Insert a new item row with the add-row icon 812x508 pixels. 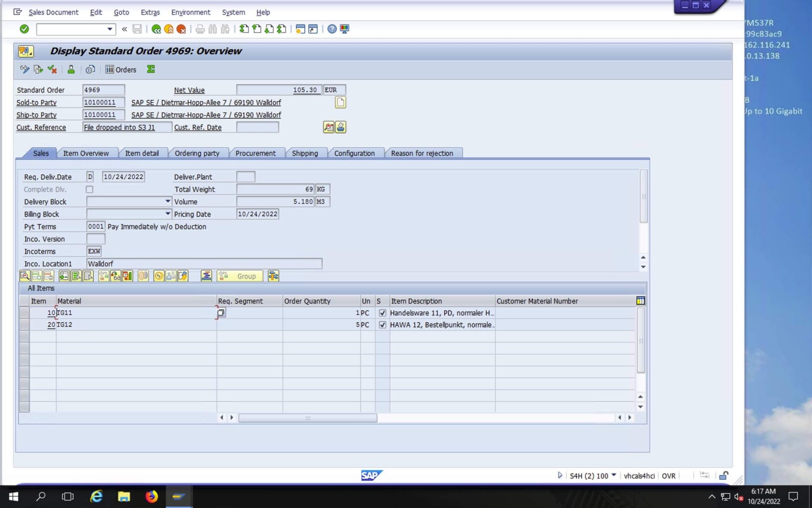click(37, 276)
